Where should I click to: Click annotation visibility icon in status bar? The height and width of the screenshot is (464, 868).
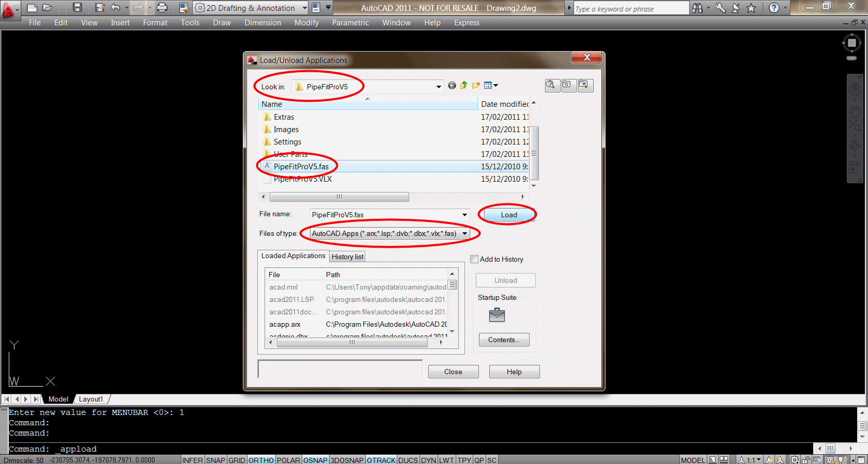pos(769,460)
